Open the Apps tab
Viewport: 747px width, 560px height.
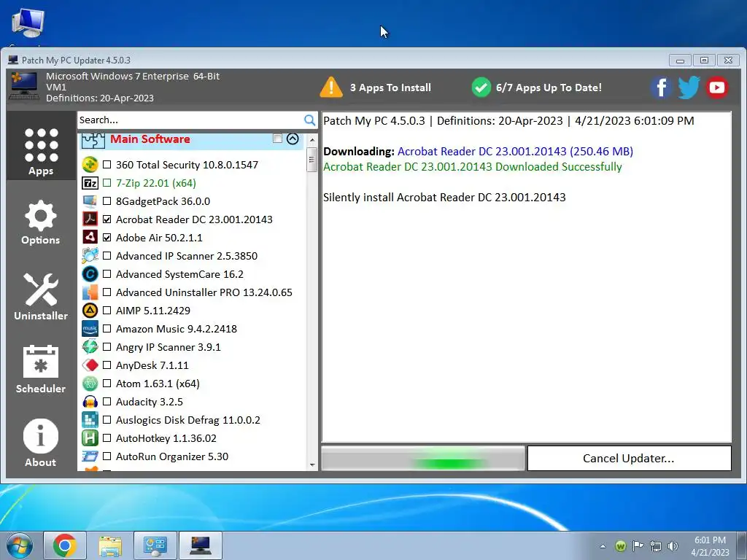(41, 146)
